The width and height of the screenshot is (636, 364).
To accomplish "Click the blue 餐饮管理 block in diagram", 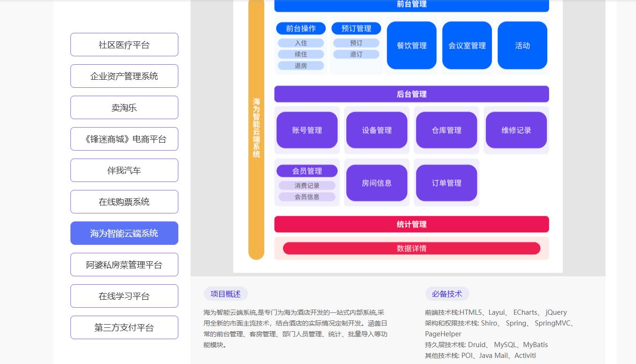I will (x=412, y=45).
